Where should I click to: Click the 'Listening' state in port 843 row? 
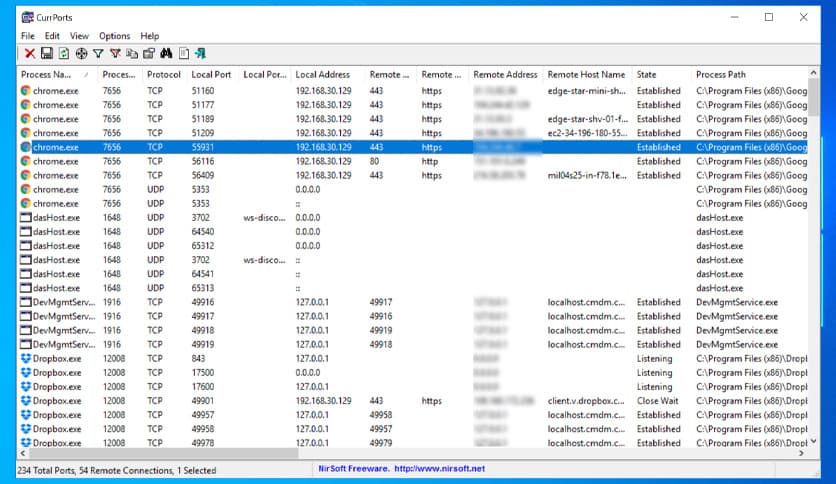[654, 358]
